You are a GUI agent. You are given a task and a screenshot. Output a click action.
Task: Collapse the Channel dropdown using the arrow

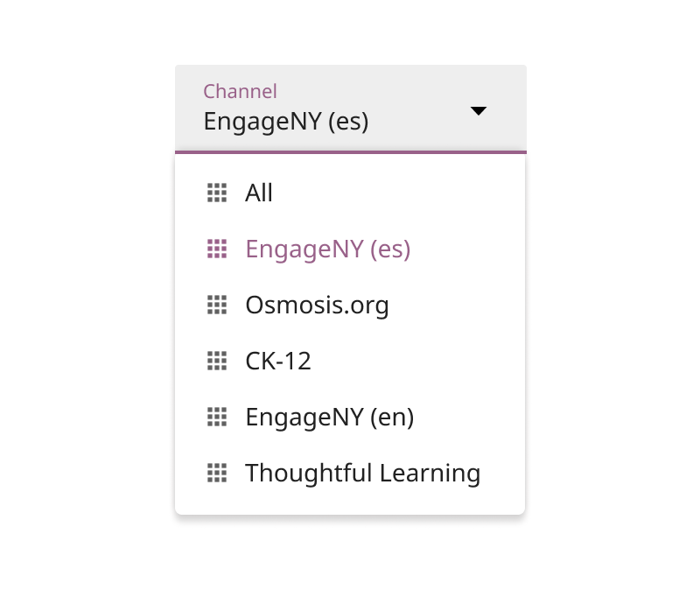tap(478, 111)
